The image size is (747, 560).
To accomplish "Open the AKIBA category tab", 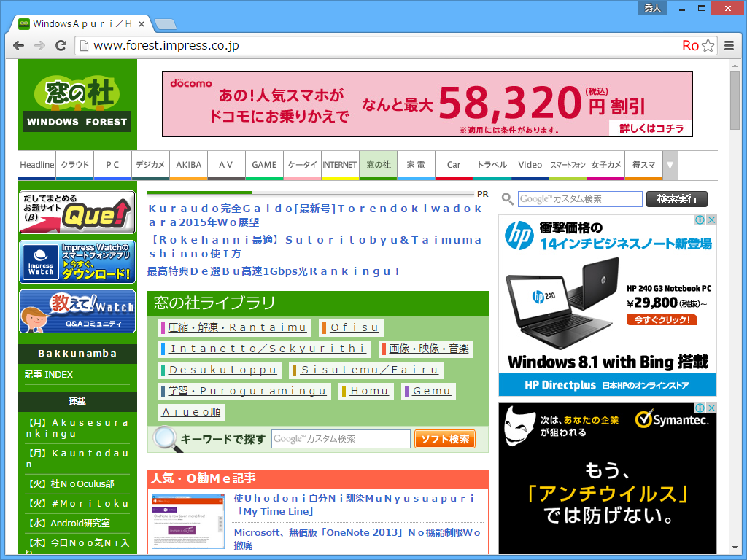I will click(188, 165).
